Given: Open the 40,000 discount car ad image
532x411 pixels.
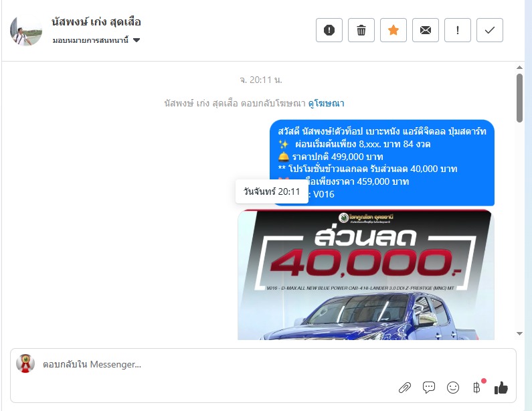Looking at the screenshot, I should [x=366, y=274].
